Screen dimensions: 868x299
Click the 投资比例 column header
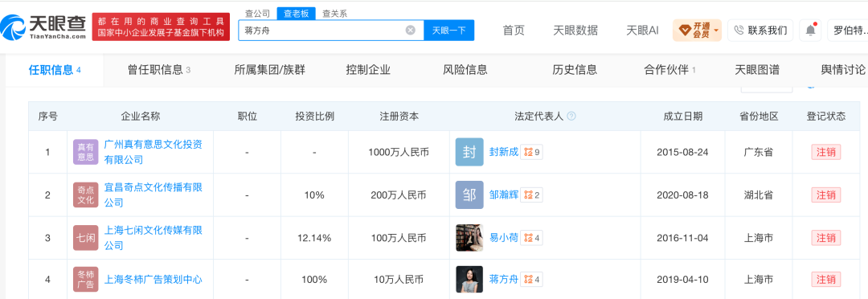[x=315, y=117]
